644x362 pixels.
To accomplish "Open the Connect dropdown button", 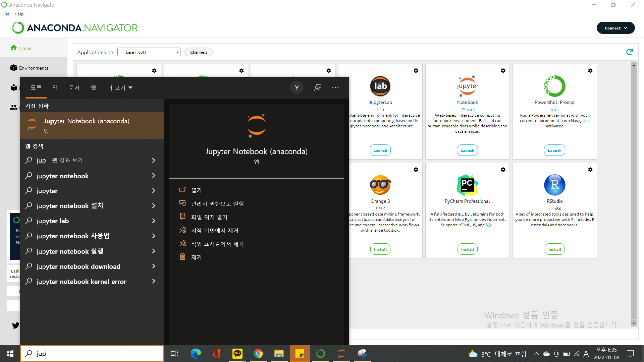I will [x=615, y=28].
